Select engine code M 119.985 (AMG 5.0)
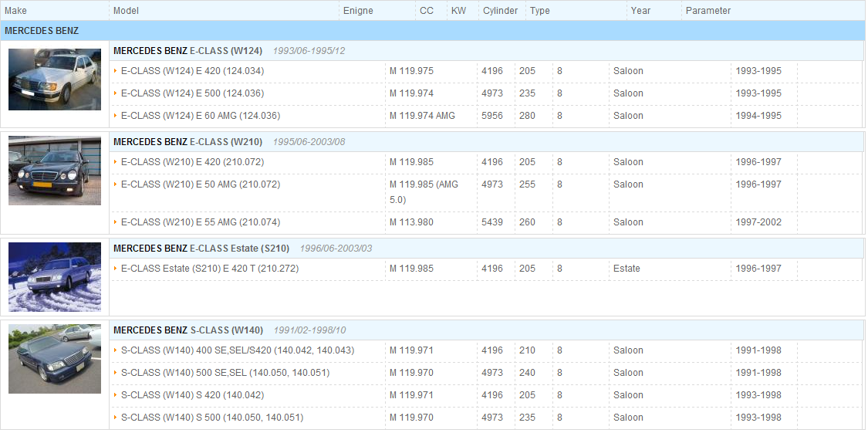The width and height of the screenshot is (868, 433). 424,192
